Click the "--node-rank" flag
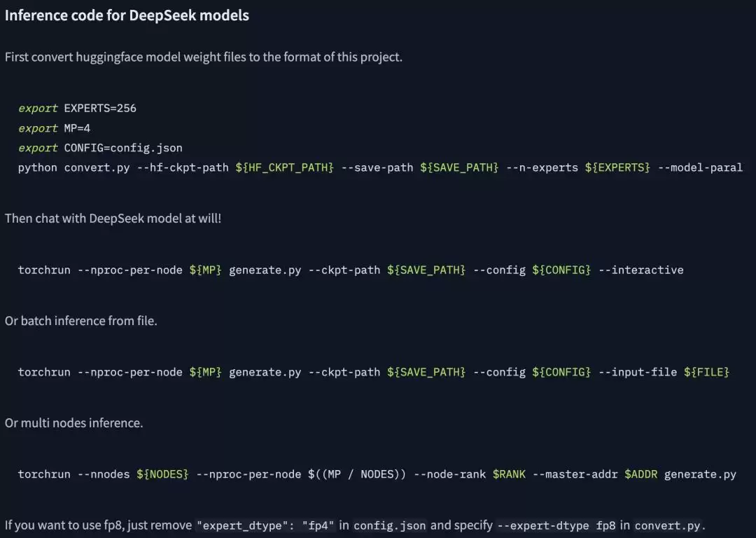756x538 pixels. tap(449, 474)
